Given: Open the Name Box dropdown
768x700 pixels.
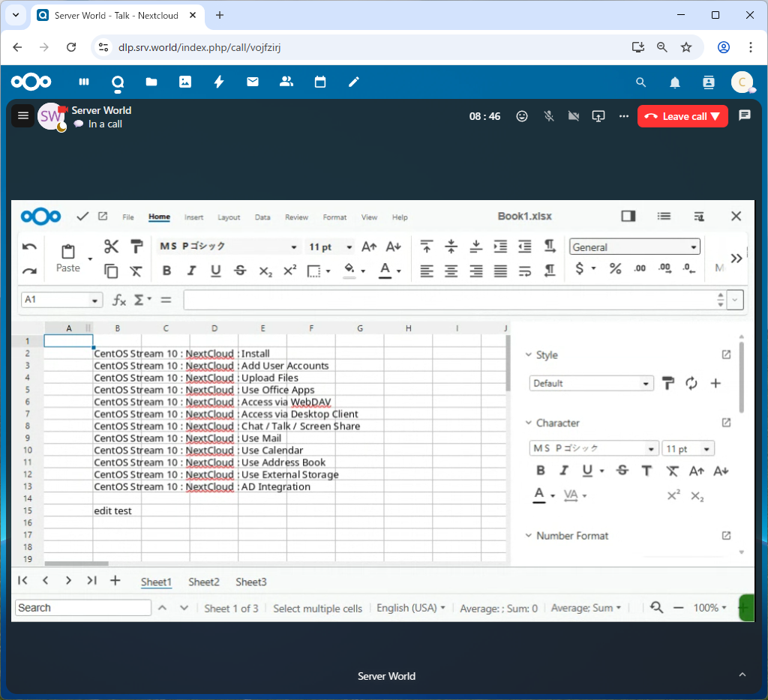Looking at the screenshot, I should (x=94, y=300).
